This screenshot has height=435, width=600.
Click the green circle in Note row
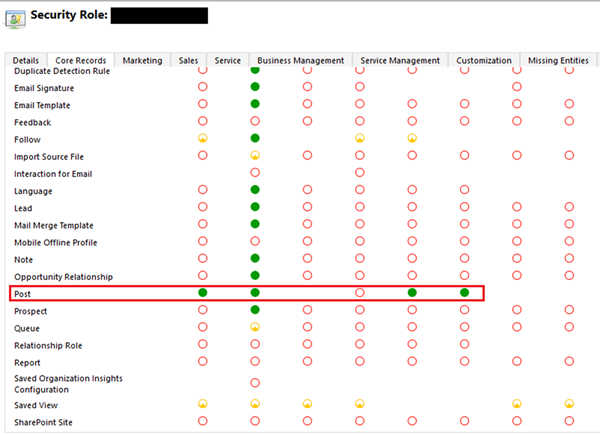[x=255, y=258]
